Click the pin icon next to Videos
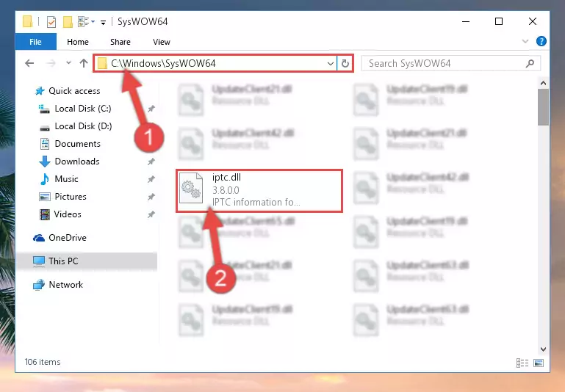This screenshot has width=565, height=392. pyautogui.click(x=151, y=214)
